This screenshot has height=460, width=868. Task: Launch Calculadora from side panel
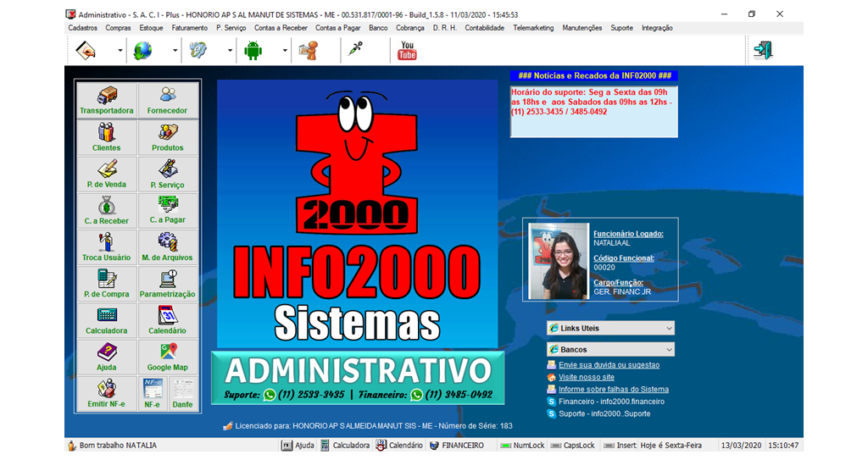point(107,320)
